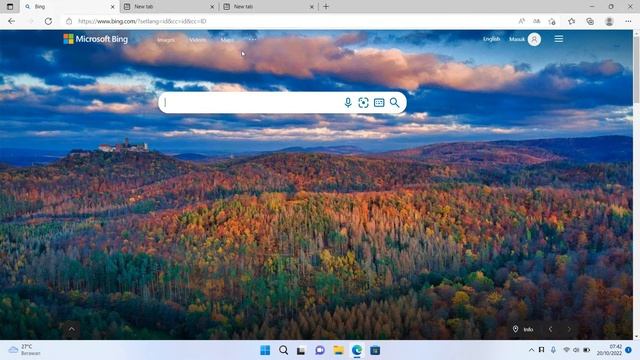
Task: Switch to the first New tab
Action: click(169, 7)
